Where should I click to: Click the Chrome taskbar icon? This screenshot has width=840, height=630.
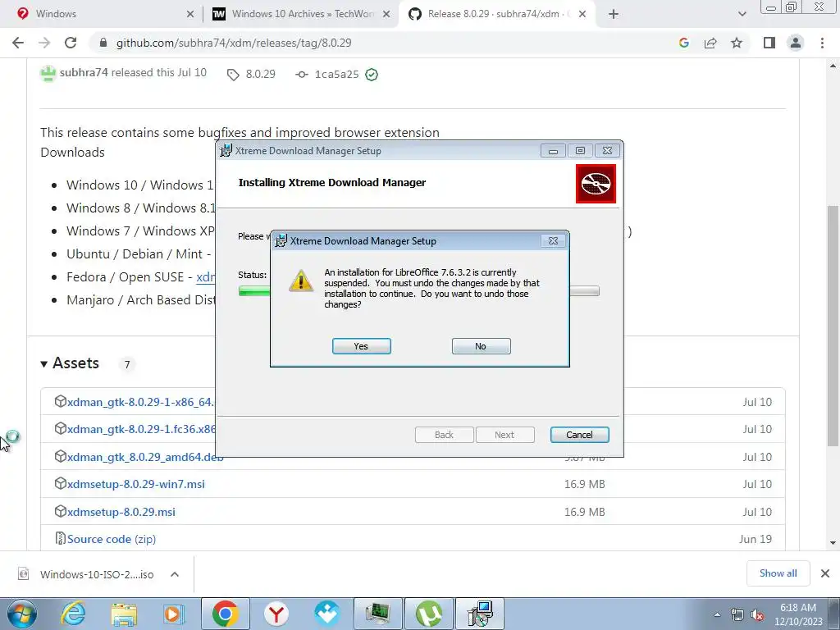click(x=225, y=614)
